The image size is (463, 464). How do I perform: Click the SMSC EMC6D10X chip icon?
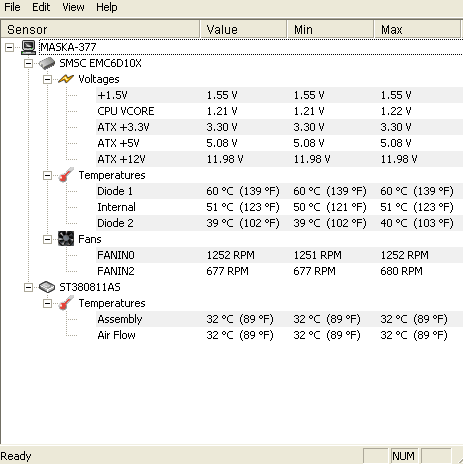tap(47, 63)
